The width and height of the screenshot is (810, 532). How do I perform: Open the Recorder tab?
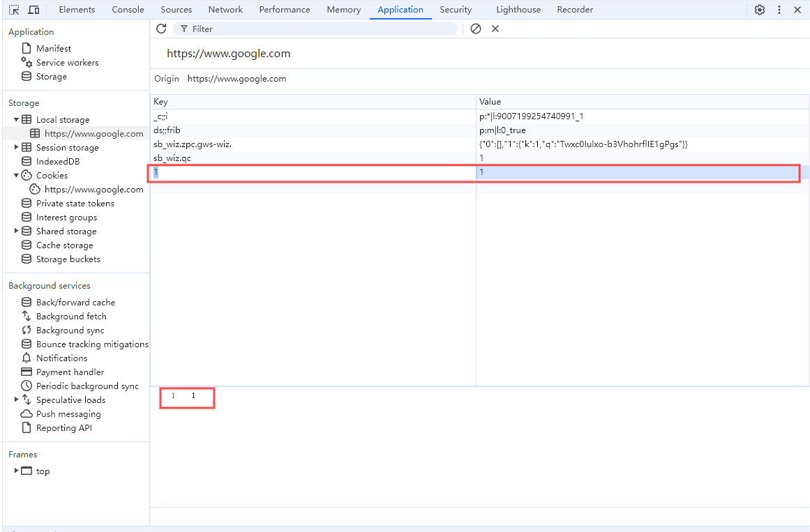575,10
